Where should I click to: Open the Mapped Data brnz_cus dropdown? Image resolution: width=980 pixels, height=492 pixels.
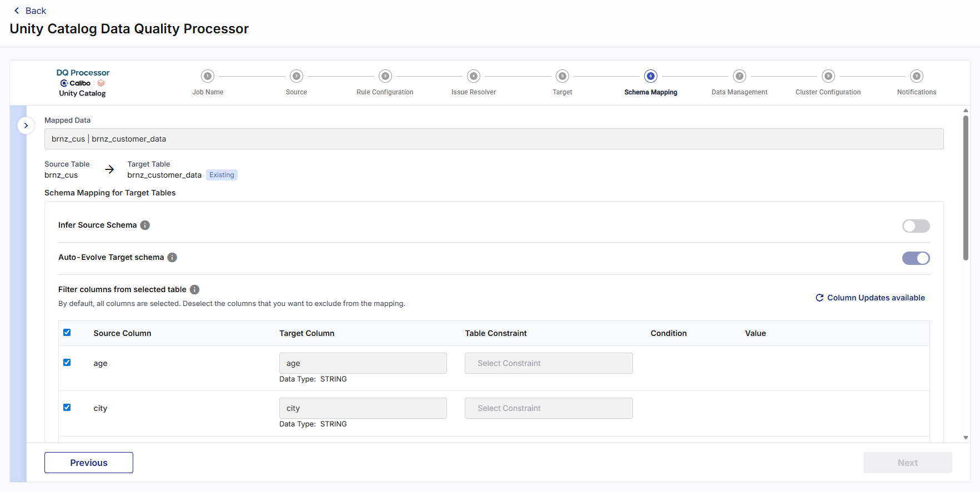[494, 139]
